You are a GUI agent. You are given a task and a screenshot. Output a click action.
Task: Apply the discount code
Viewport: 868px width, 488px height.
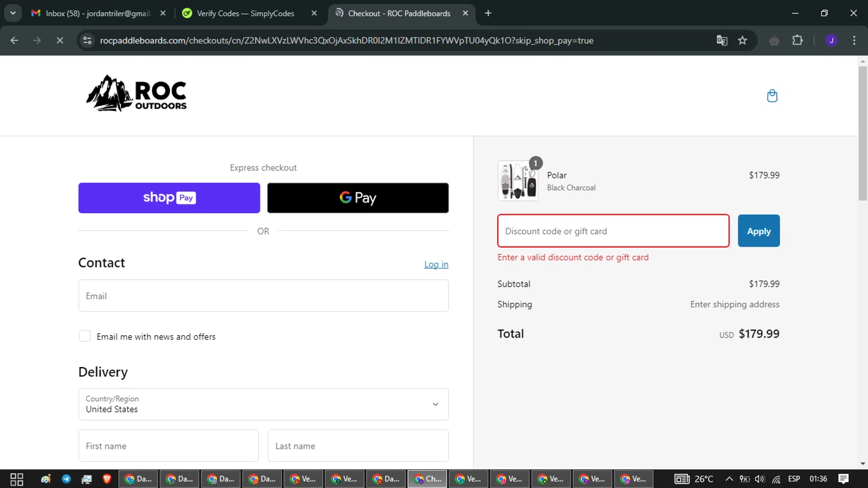click(759, 231)
